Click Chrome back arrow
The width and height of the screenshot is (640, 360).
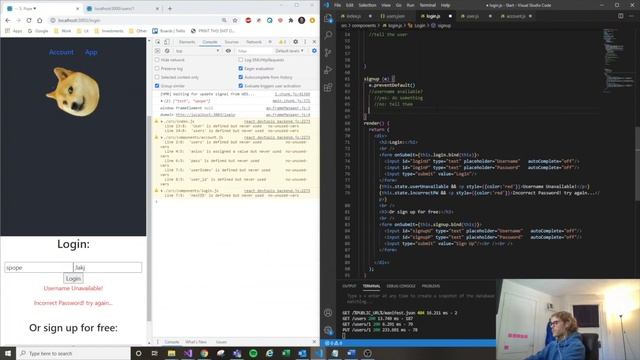point(8,20)
